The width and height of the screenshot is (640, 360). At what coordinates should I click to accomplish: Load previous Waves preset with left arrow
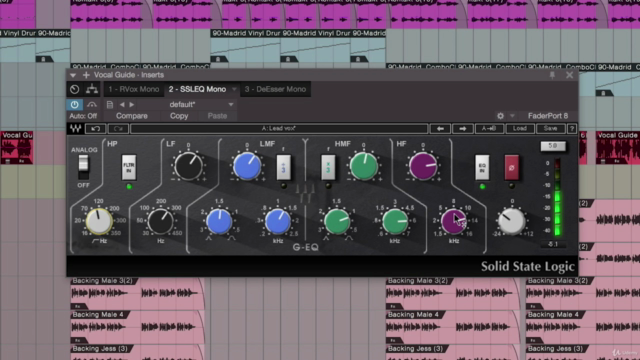[440, 129]
